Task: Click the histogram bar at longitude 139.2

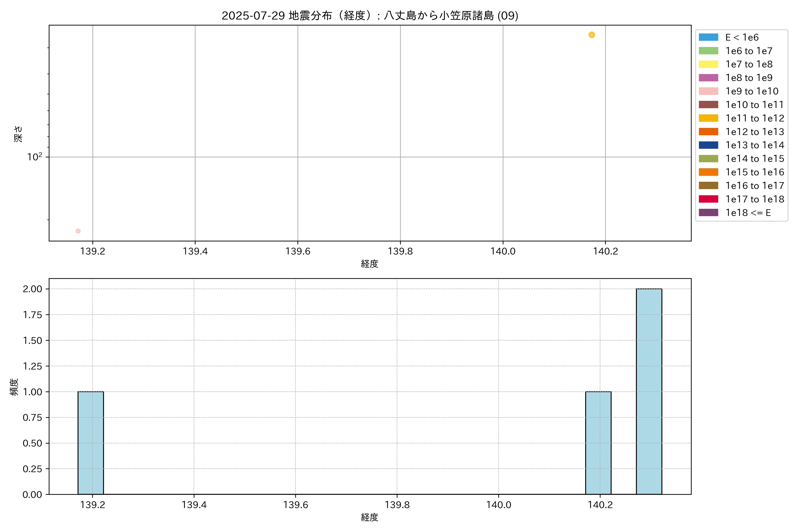Action: (91, 443)
